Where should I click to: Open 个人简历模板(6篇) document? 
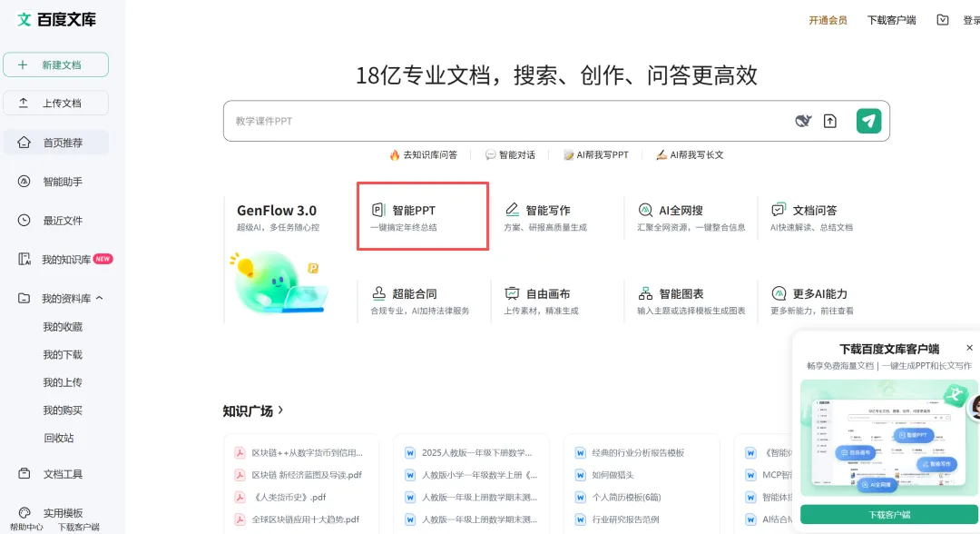pos(626,497)
